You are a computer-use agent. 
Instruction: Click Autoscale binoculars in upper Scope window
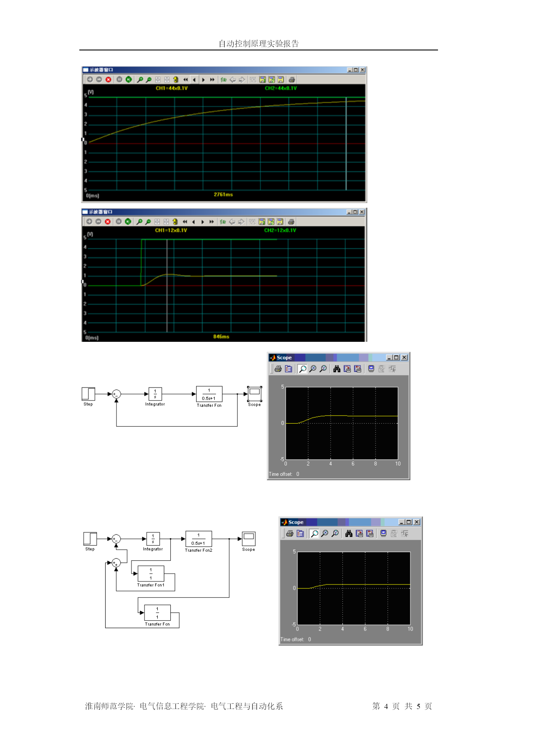point(337,369)
